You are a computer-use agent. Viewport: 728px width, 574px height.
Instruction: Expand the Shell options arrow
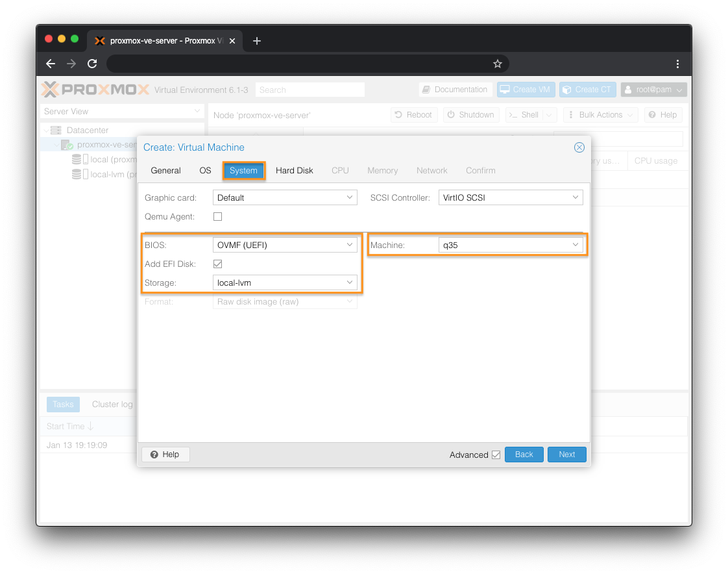[x=550, y=115]
